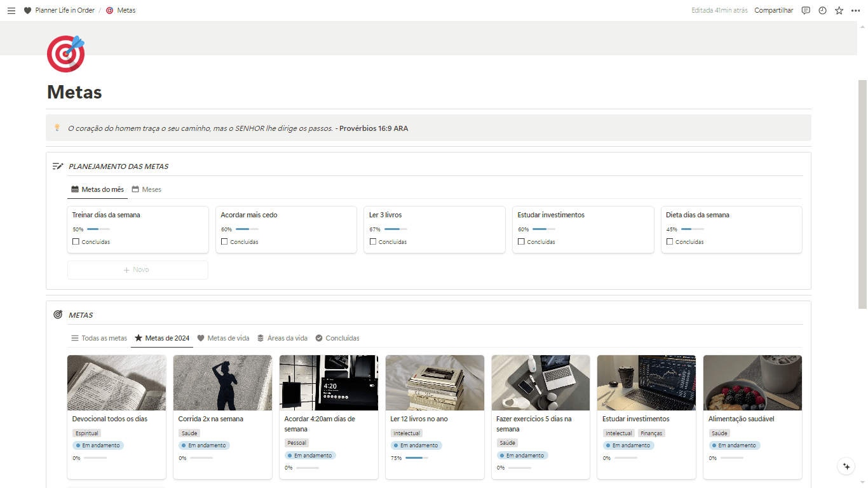
Task: Check Concluídas for Treinar dias da semana
Action: [x=76, y=241]
